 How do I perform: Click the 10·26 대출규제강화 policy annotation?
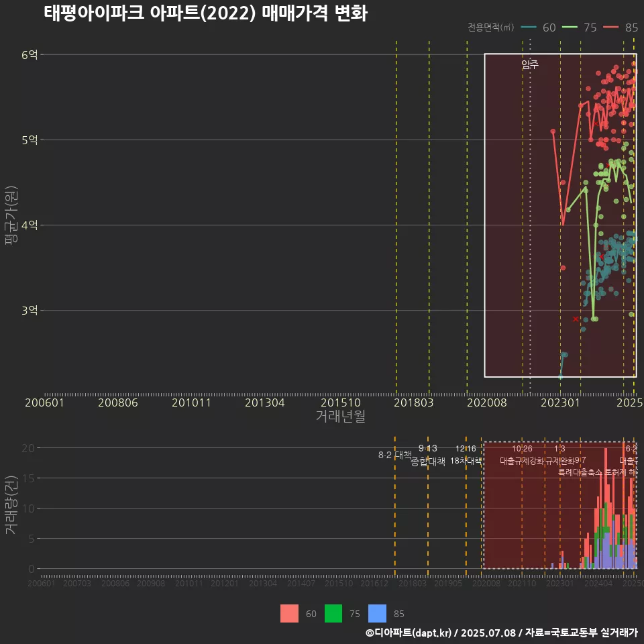[x=522, y=455]
